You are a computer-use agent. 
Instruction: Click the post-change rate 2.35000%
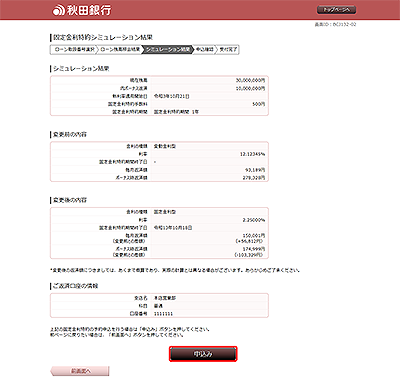pos(254,220)
